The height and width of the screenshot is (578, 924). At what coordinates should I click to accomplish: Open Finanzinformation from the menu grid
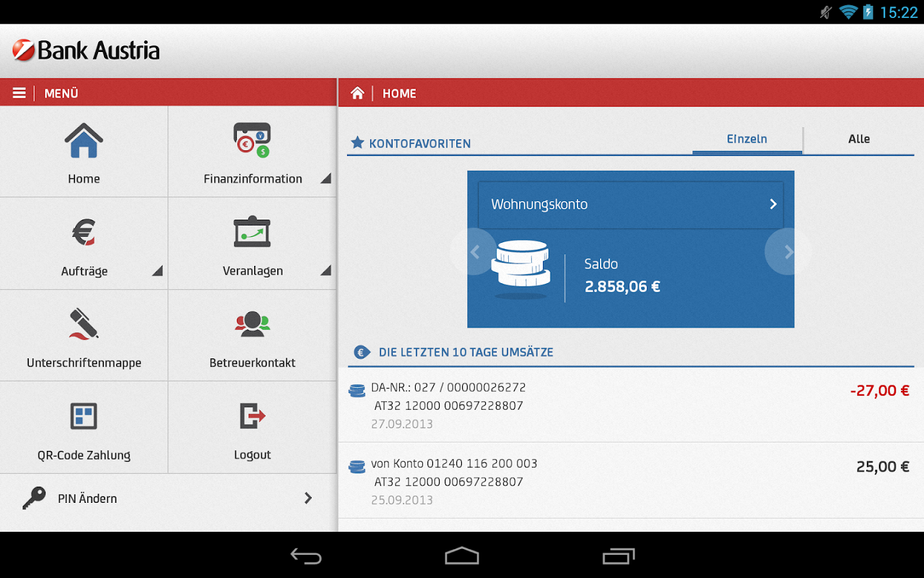point(252,140)
